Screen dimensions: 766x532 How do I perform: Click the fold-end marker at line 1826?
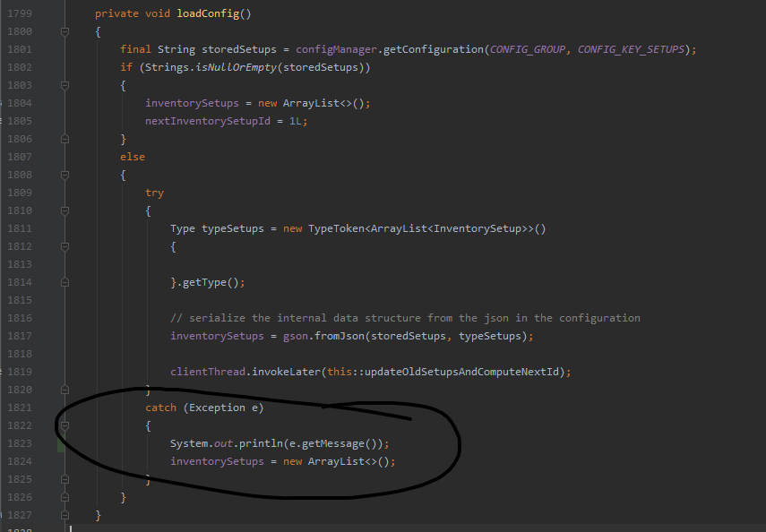pos(63,496)
